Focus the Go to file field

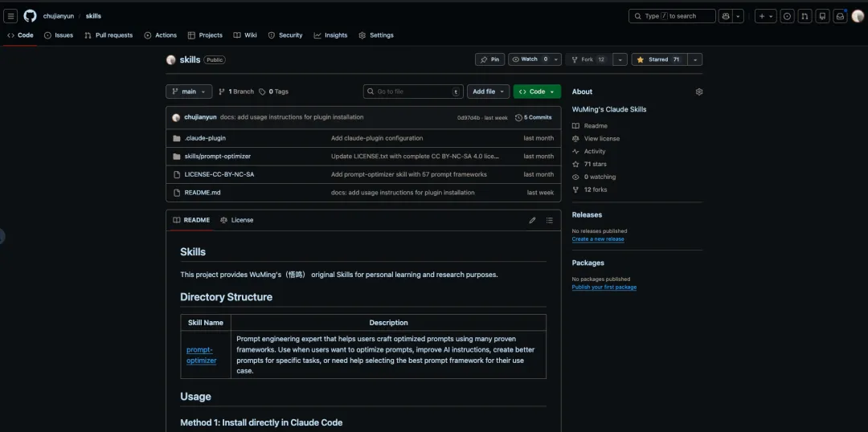[414, 92]
